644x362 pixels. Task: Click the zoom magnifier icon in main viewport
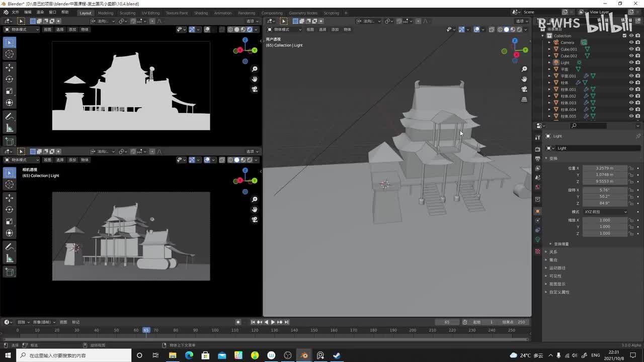(524, 69)
